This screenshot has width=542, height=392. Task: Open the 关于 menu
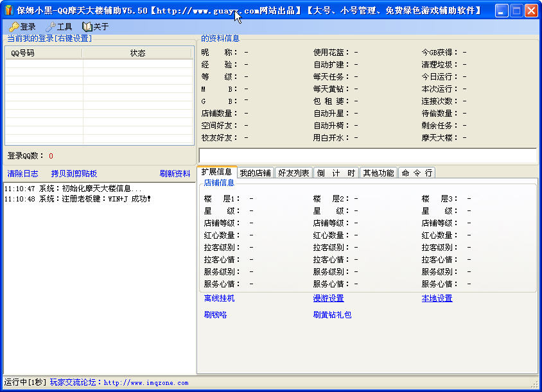tap(96, 26)
